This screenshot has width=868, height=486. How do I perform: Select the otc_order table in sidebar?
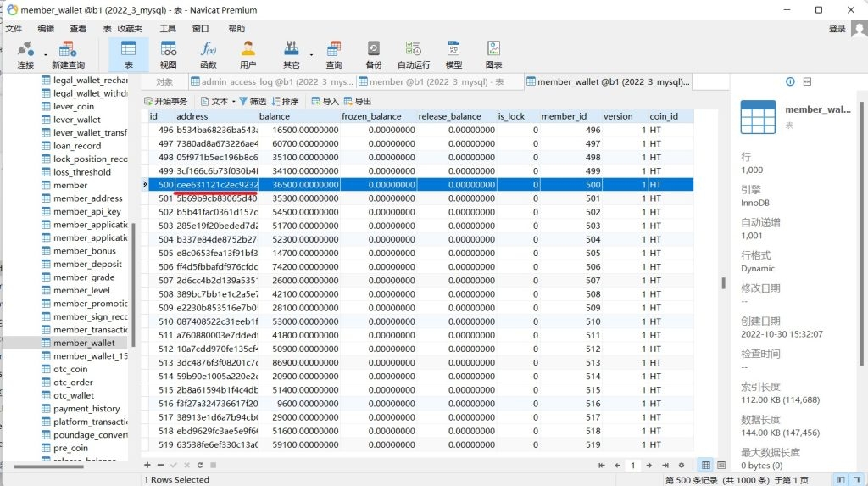coord(73,382)
